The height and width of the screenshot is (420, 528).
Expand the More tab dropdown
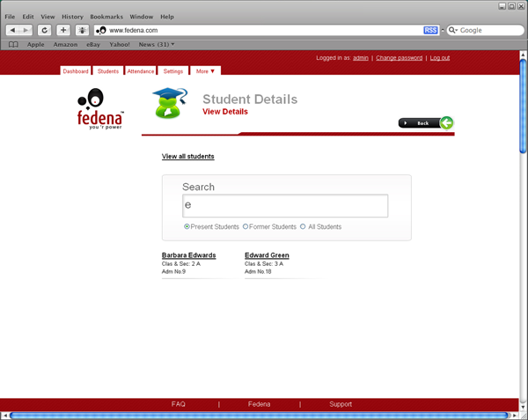tap(205, 71)
